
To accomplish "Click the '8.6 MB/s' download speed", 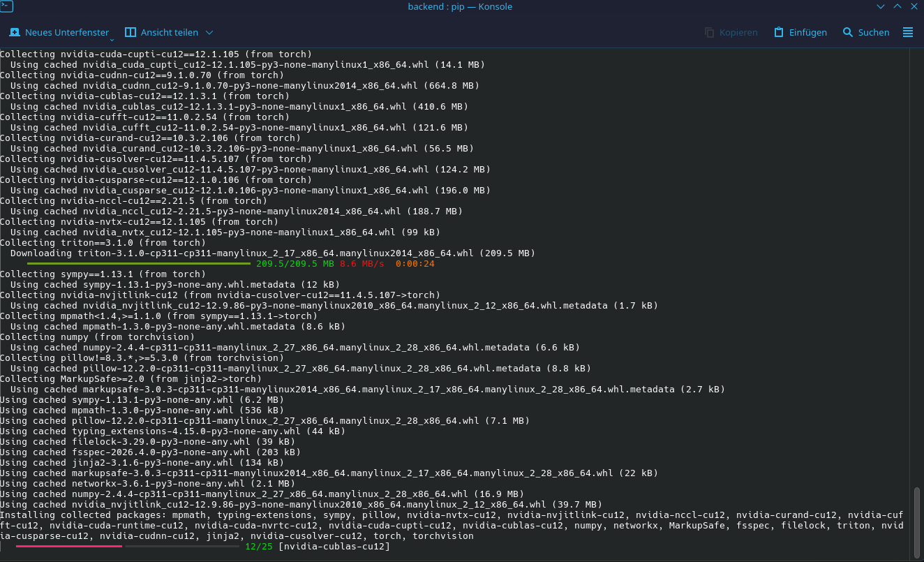I will (x=362, y=264).
